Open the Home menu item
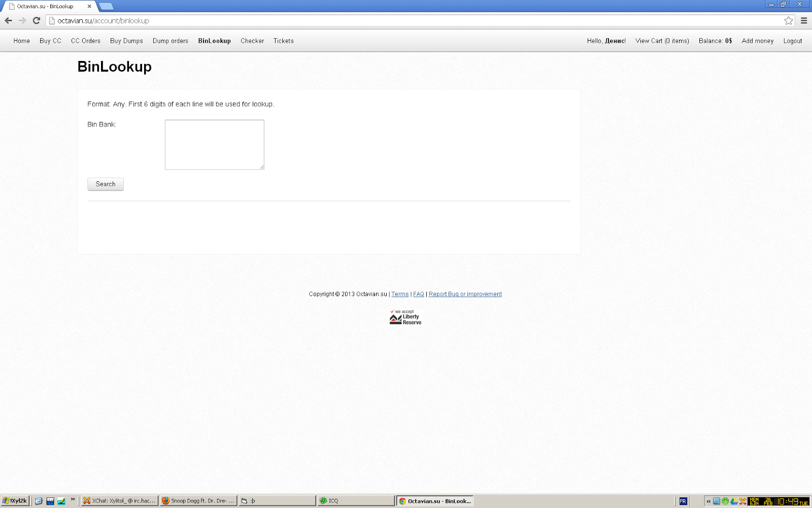The width and height of the screenshot is (812, 508). (x=21, y=41)
